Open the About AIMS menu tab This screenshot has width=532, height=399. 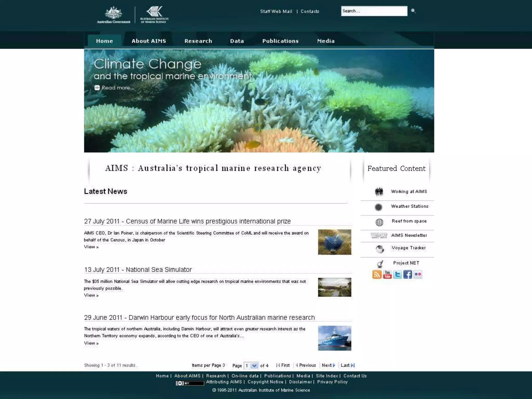pos(149,41)
